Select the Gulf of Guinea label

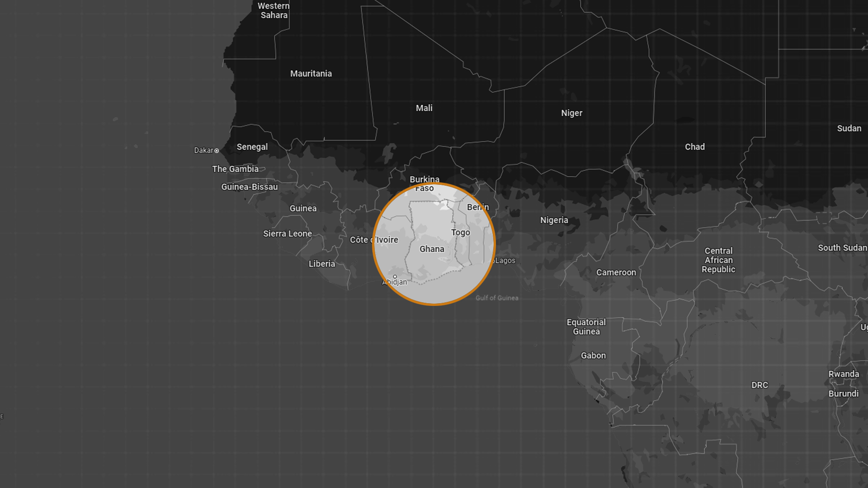(x=497, y=298)
